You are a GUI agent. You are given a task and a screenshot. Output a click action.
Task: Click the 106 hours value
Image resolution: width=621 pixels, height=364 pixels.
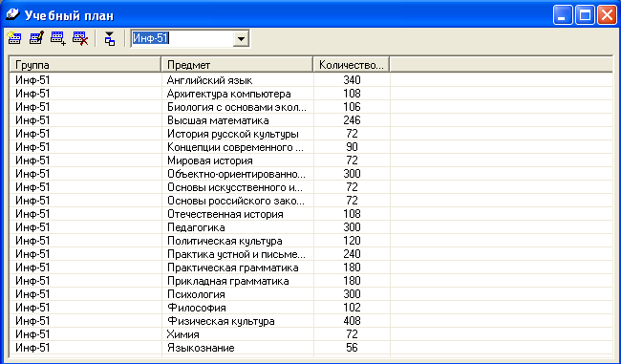353,107
